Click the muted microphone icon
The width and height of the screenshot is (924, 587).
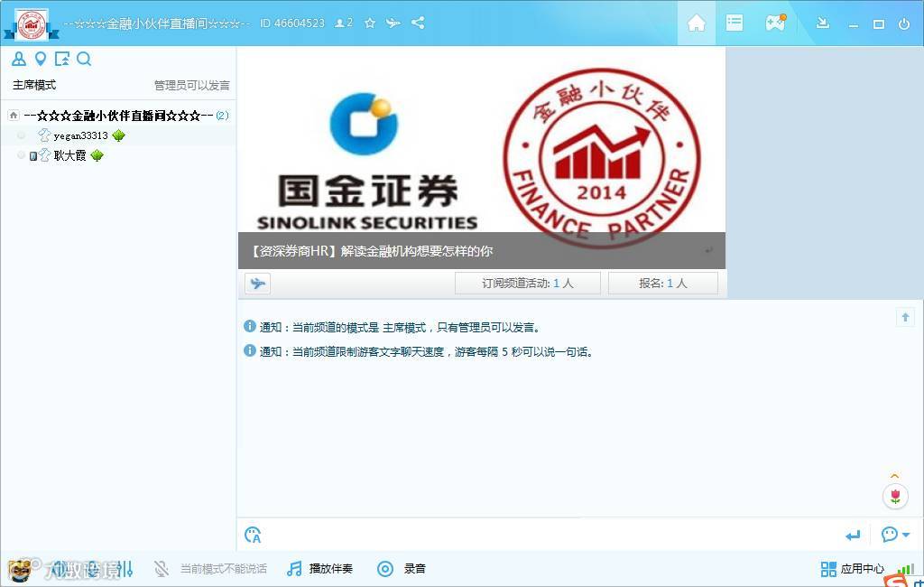click(x=161, y=569)
